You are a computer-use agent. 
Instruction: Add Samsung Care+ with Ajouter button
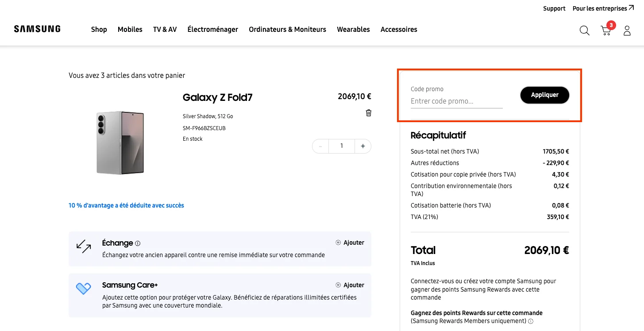(x=350, y=285)
